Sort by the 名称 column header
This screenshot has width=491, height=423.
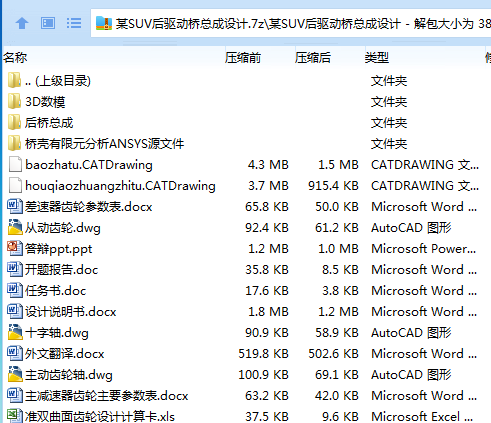point(15,58)
